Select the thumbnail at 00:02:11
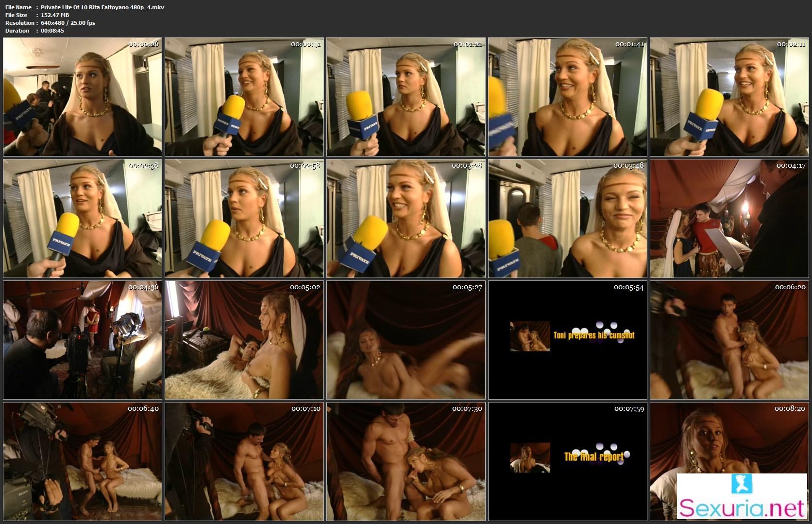 (x=729, y=97)
